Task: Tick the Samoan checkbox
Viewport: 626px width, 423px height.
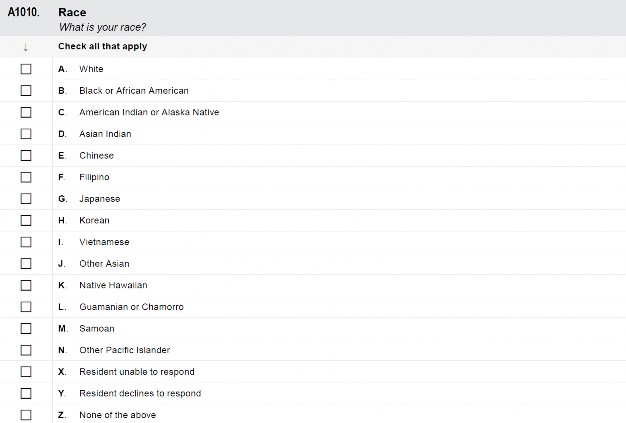Action: point(26,328)
